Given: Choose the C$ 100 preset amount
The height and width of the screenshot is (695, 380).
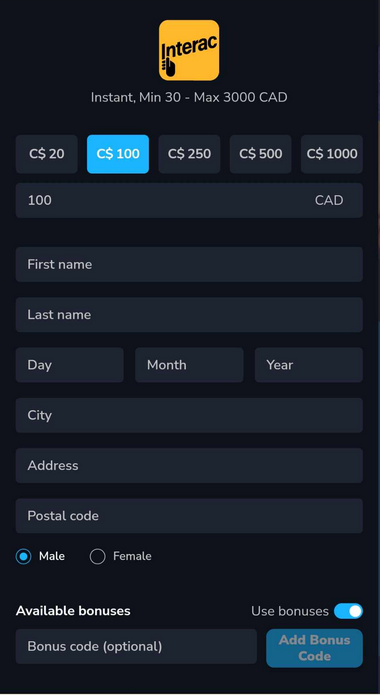Looking at the screenshot, I should pyautogui.click(x=118, y=154).
